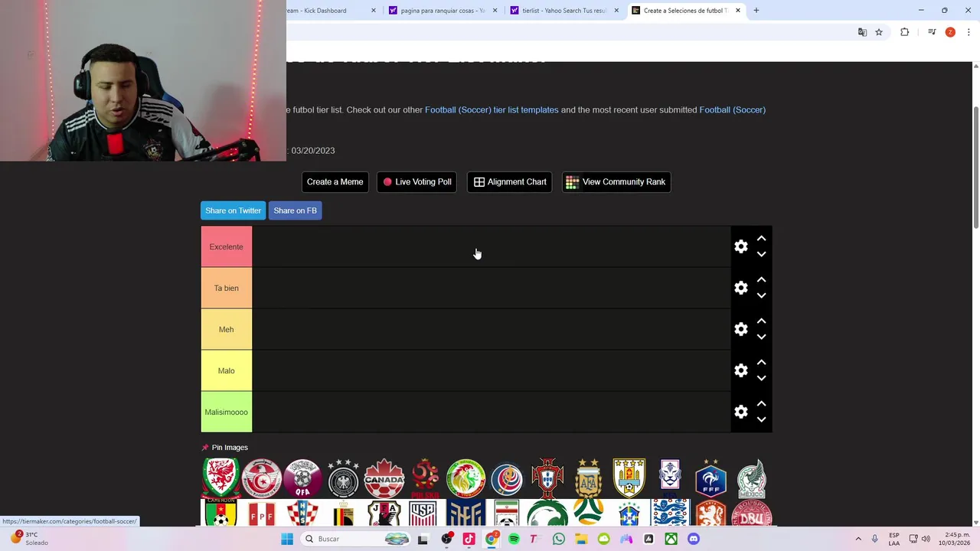The width and height of the screenshot is (980, 551).
Task: Open Chrome profile avatar Z
Action: [950, 32]
